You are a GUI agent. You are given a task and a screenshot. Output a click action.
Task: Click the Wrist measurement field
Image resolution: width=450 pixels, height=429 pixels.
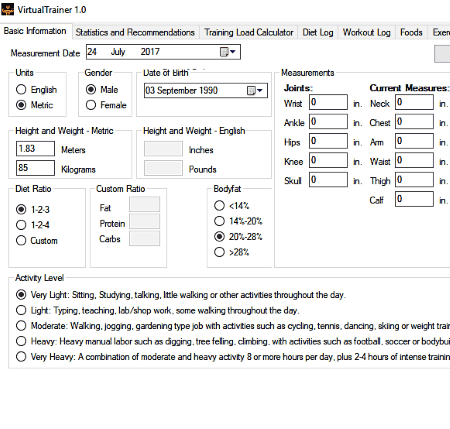tap(328, 102)
